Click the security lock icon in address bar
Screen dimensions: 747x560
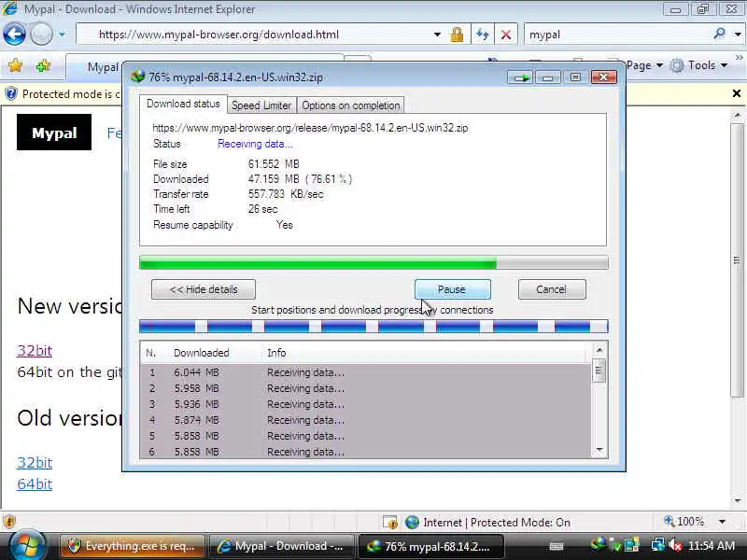457,35
